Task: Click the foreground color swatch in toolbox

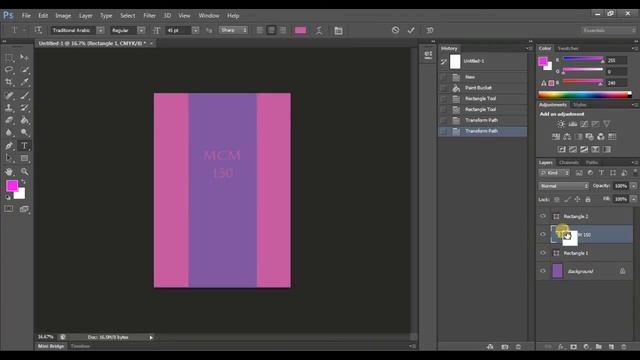Action: tap(12, 186)
